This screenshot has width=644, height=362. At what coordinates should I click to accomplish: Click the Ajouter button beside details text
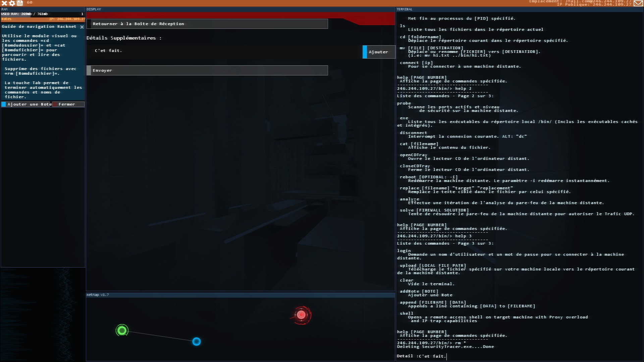[x=379, y=52]
